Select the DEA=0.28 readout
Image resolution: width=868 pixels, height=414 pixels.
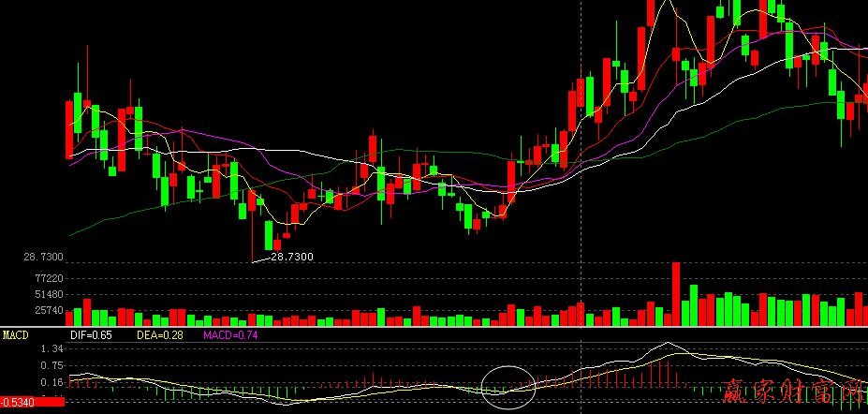pyautogui.click(x=158, y=334)
